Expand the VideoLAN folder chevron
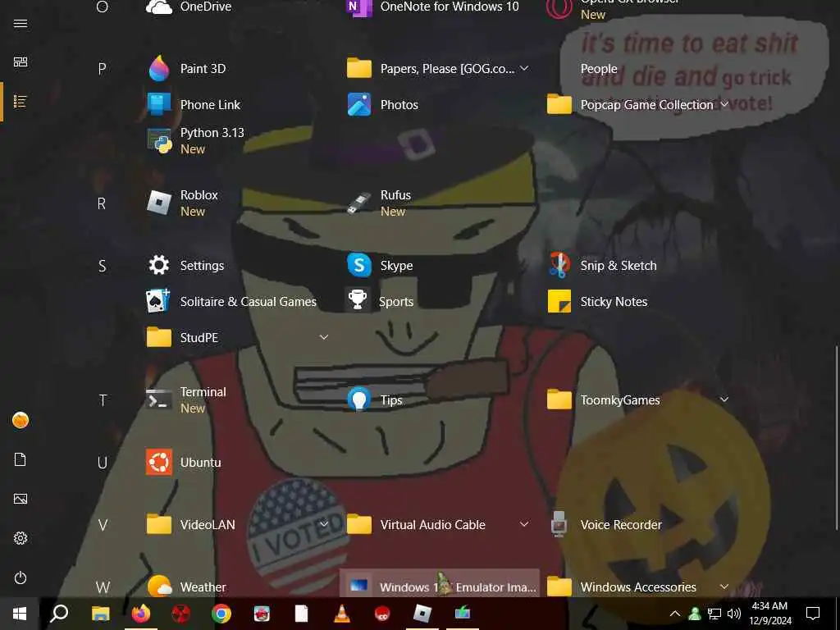 click(x=324, y=524)
